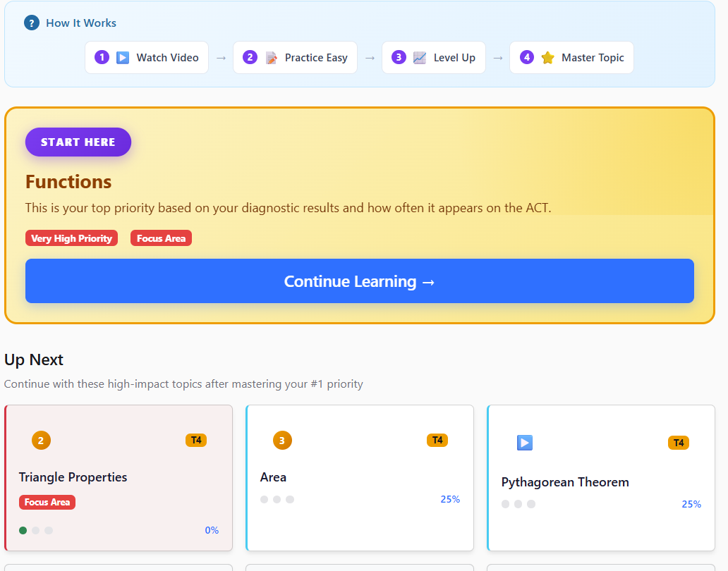Click step 2 number badge in How It Works
Viewport: 728px width, 571px height.
pos(250,57)
